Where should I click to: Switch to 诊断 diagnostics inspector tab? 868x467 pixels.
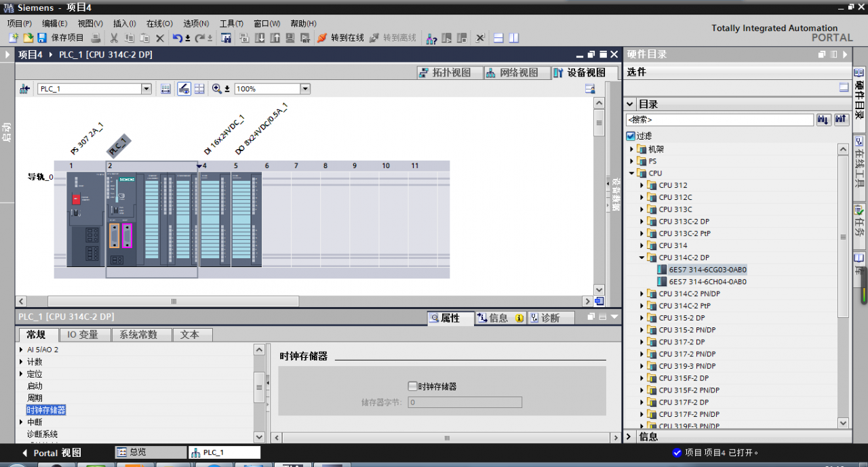551,318
